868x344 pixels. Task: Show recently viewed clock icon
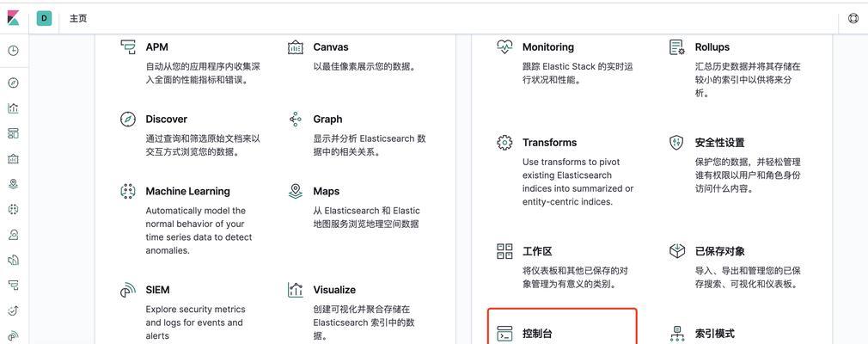point(13,51)
